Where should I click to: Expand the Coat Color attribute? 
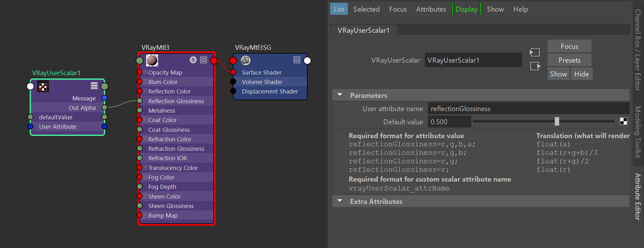145,120
